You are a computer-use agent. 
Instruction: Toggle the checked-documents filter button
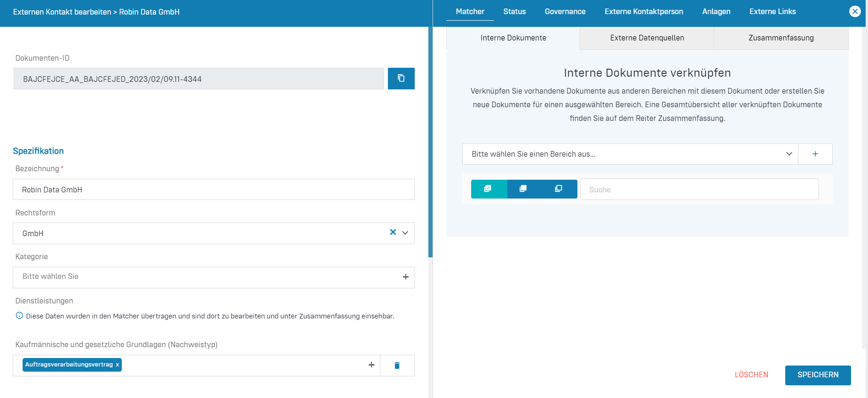point(489,189)
